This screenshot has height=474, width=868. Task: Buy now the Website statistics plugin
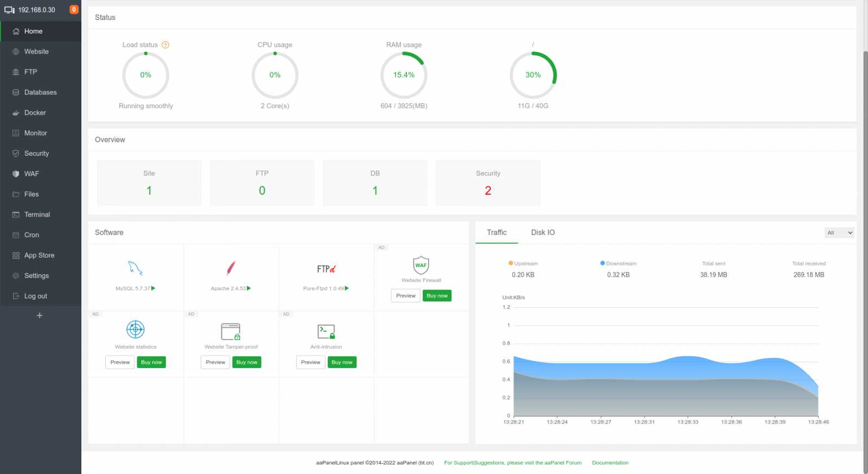pos(151,362)
